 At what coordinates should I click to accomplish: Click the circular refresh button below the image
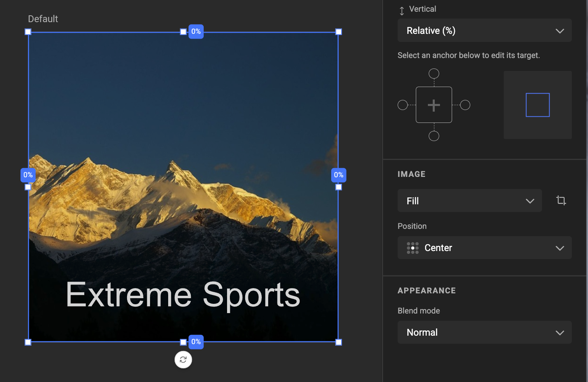(183, 360)
